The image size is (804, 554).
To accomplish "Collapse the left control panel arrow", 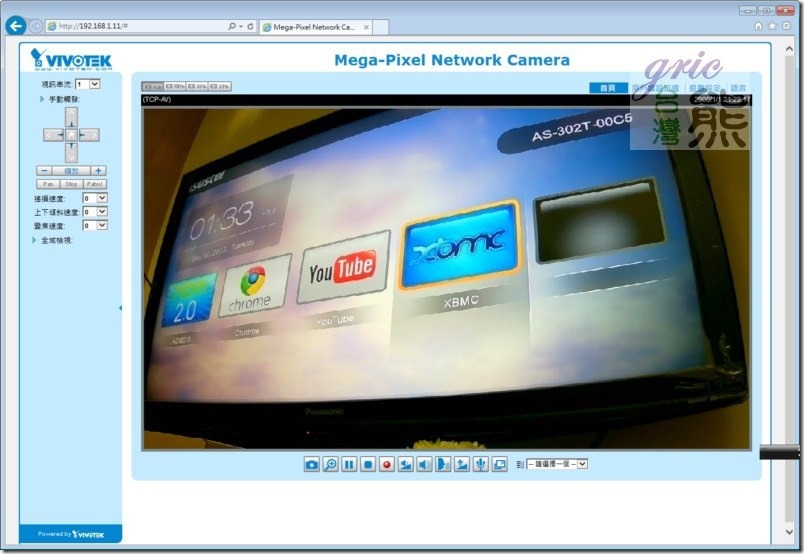I will [x=120, y=308].
